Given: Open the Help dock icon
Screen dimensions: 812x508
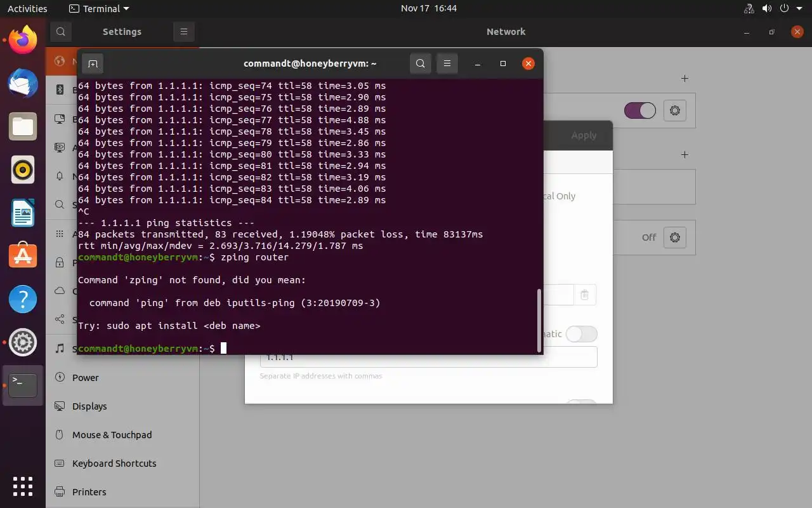Looking at the screenshot, I should pos(23,299).
